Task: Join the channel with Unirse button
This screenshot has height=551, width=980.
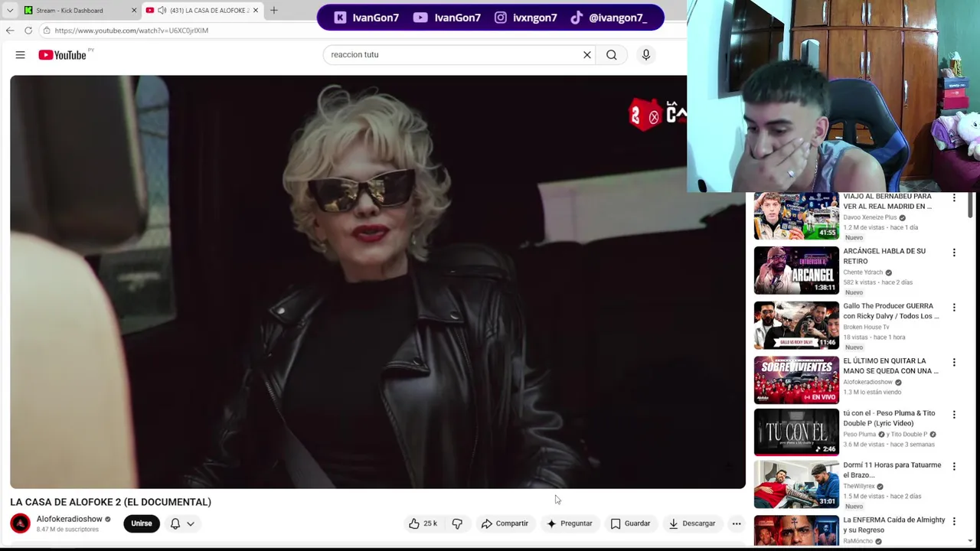Action: pos(142,523)
